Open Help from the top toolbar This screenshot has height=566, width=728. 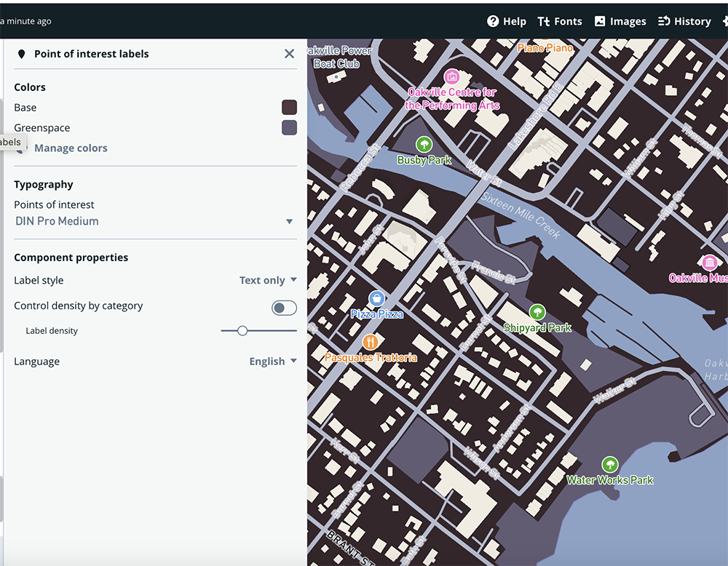point(506,21)
